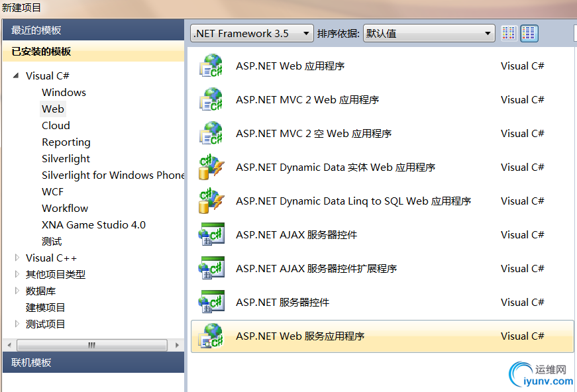Image resolution: width=577 pixels, height=392 pixels.
Task: Select the WCF category
Action: pos(52,191)
